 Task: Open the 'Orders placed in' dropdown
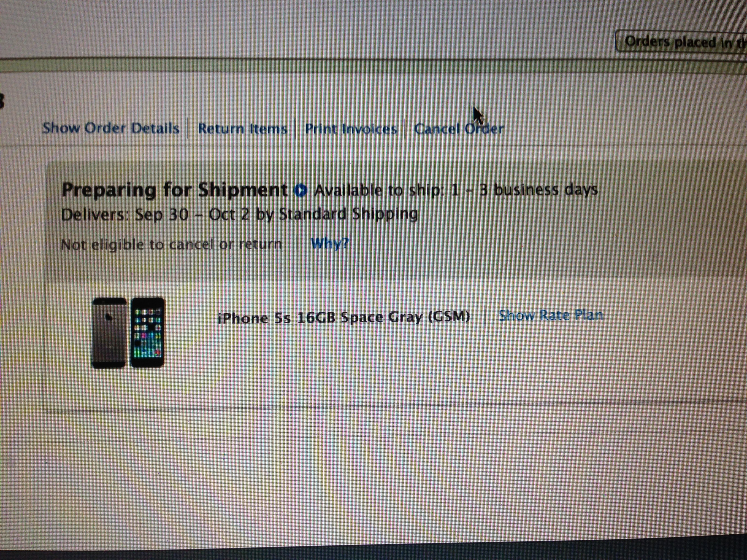point(681,41)
